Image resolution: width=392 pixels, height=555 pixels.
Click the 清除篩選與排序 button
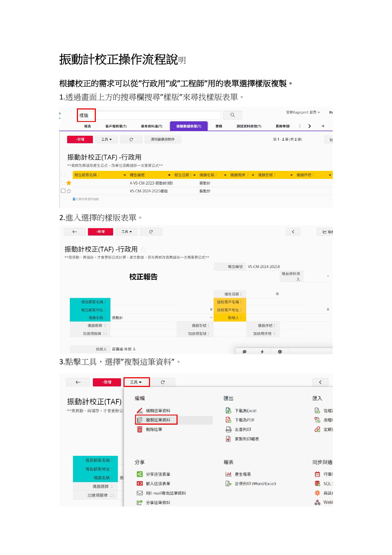coord(163,140)
